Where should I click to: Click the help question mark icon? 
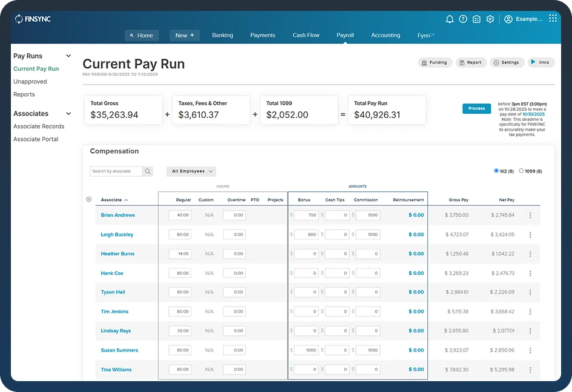click(x=463, y=19)
